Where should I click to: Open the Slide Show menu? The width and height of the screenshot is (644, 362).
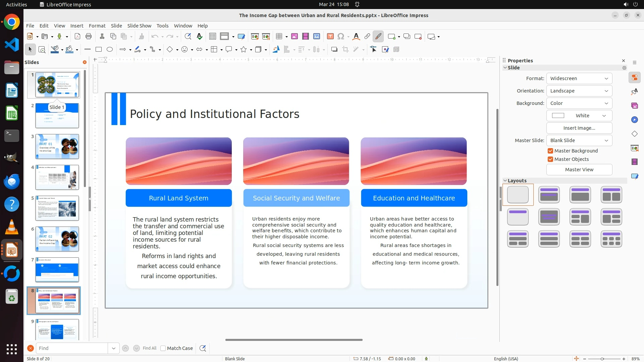tap(139, 26)
